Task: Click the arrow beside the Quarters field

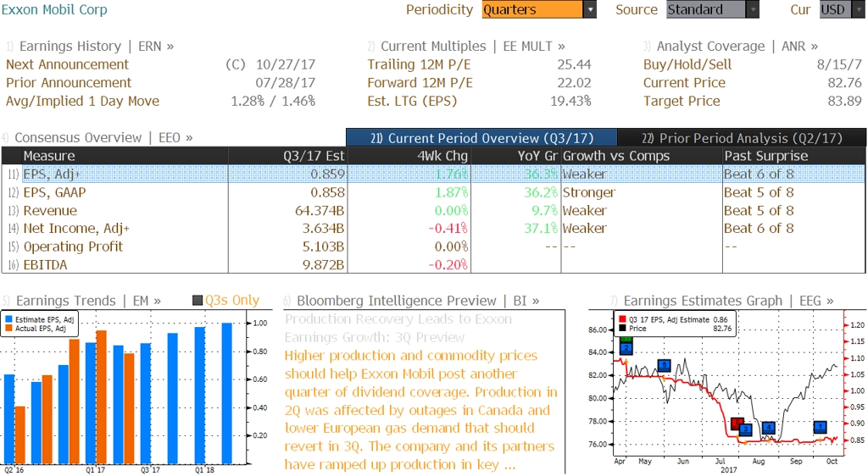Action: 590,9
